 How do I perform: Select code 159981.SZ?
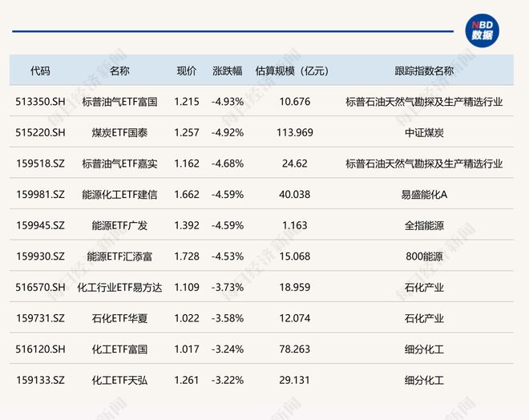click(x=40, y=195)
